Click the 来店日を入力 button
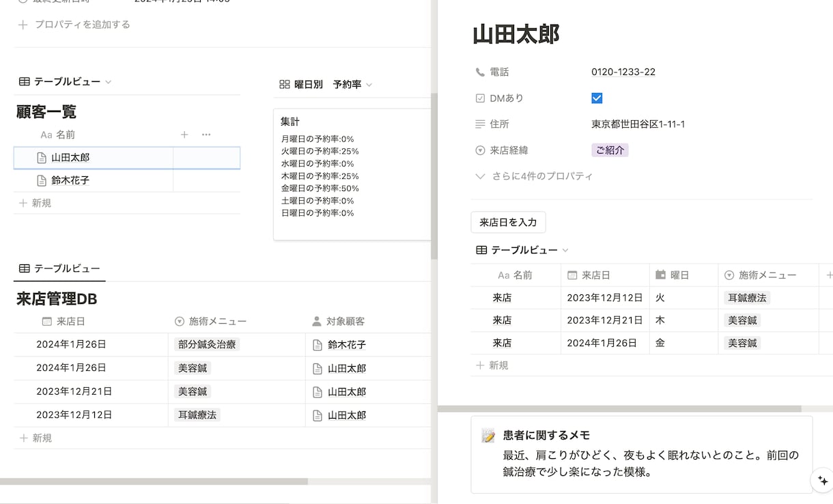This screenshot has width=833, height=504. click(508, 222)
